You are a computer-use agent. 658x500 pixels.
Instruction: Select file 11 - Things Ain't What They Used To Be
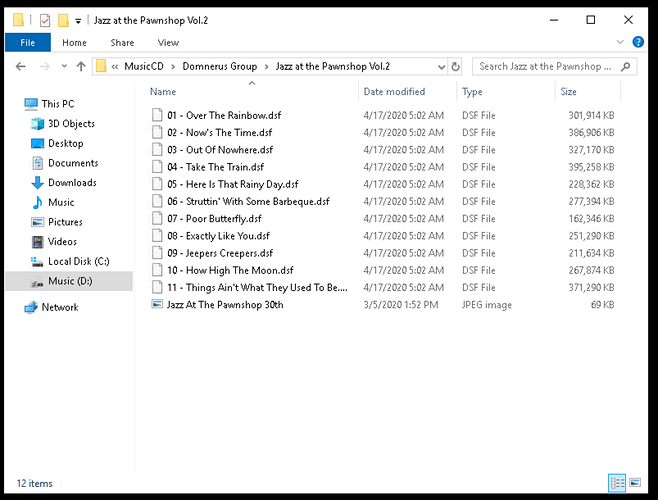tap(257, 288)
